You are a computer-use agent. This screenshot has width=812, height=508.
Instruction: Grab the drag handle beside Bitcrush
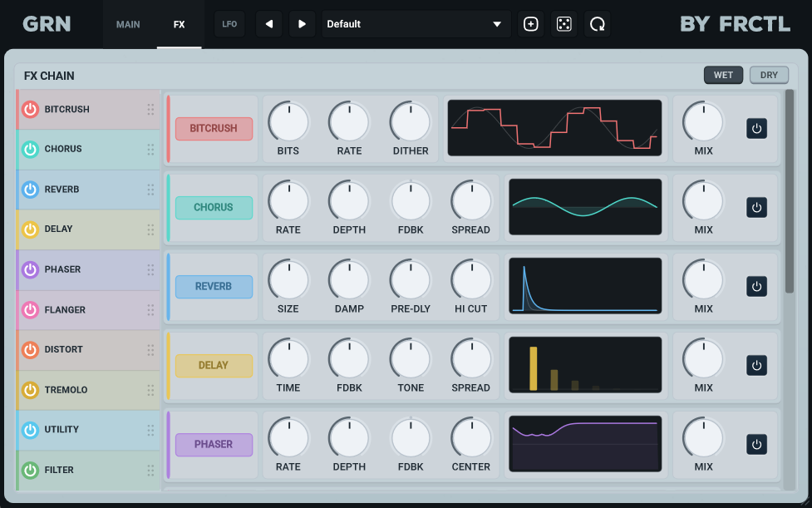coord(150,109)
